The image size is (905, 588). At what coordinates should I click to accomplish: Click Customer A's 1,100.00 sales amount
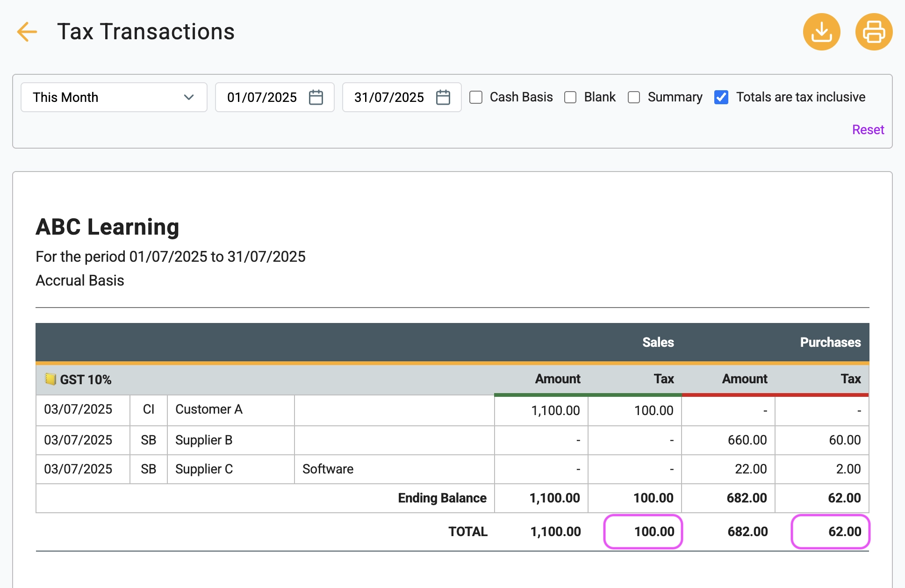click(555, 411)
